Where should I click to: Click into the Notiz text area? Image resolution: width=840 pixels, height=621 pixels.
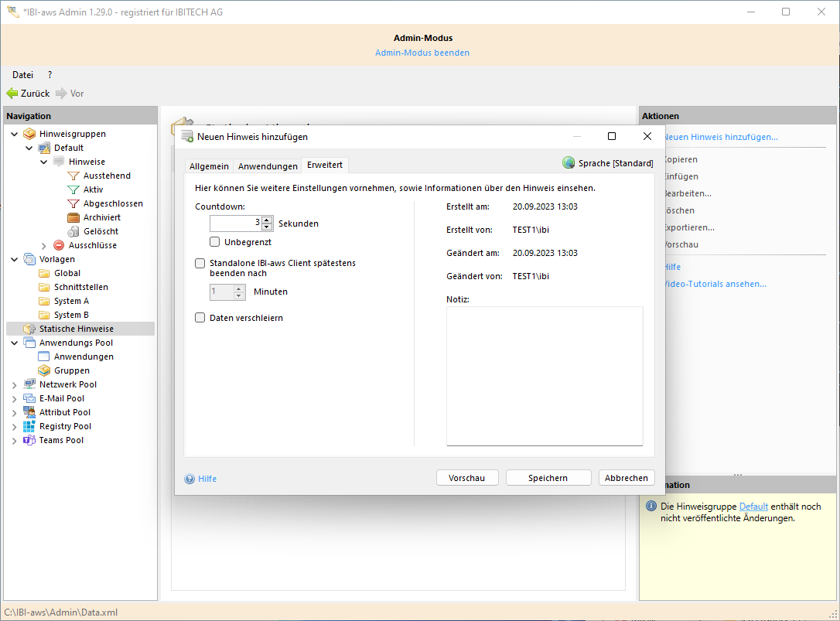(544, 375)
